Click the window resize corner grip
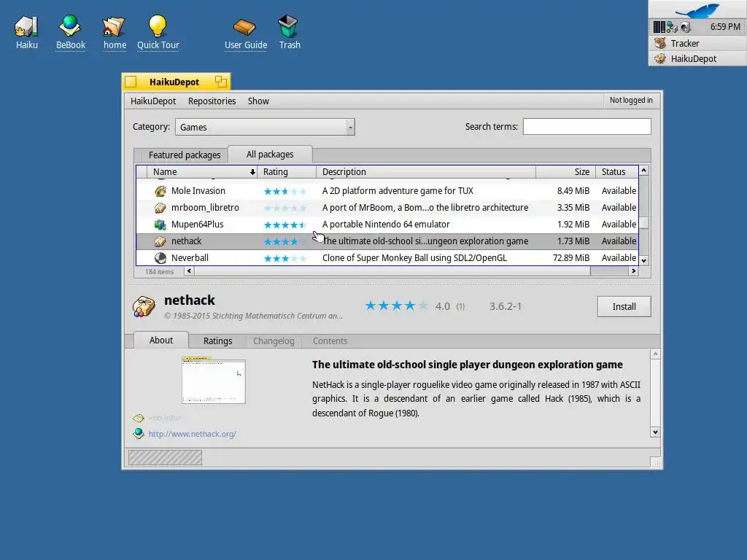 click(656, 463)
